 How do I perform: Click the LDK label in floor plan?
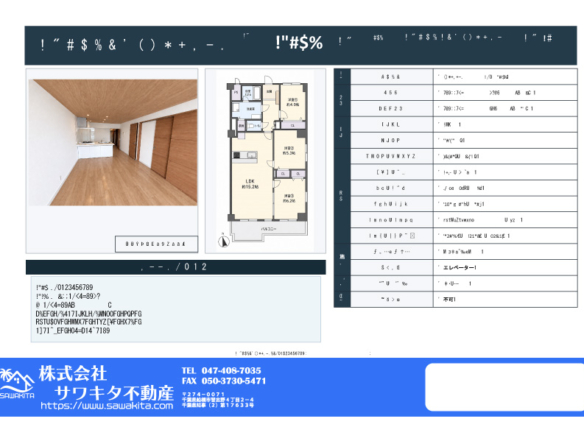pyautogui.click(x=250, y=181)
